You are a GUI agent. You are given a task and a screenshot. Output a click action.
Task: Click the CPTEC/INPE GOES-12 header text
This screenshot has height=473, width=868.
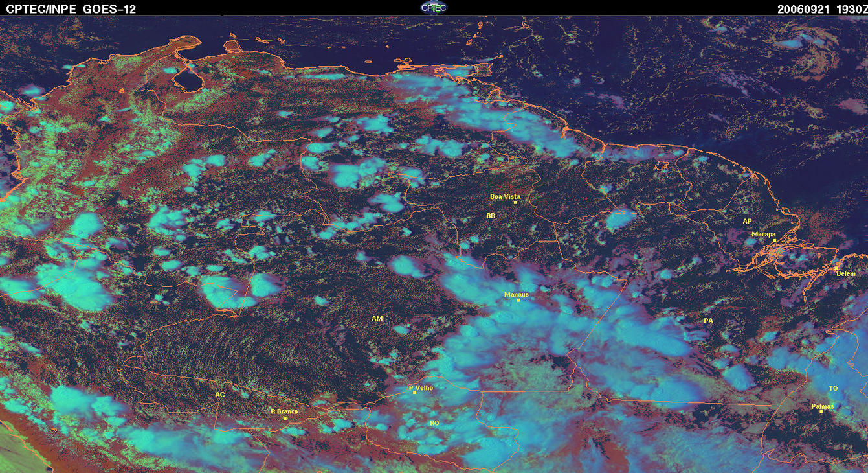[x=71, y=9]
